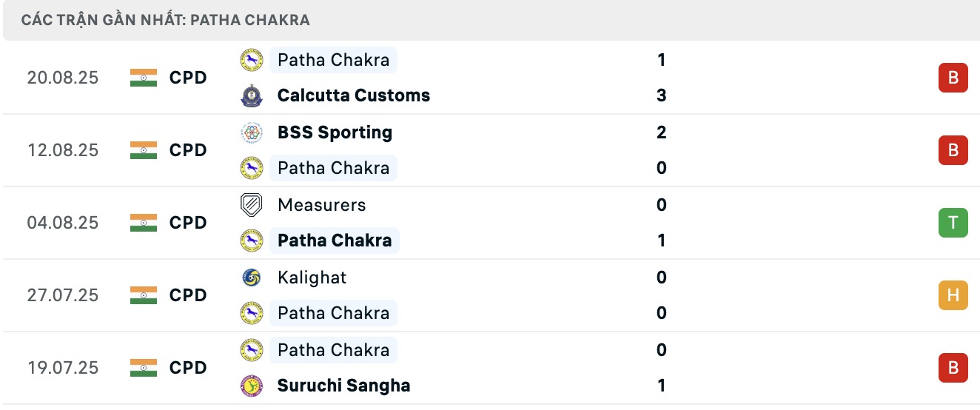Open the BSS Sporting team link

[335, 132]
